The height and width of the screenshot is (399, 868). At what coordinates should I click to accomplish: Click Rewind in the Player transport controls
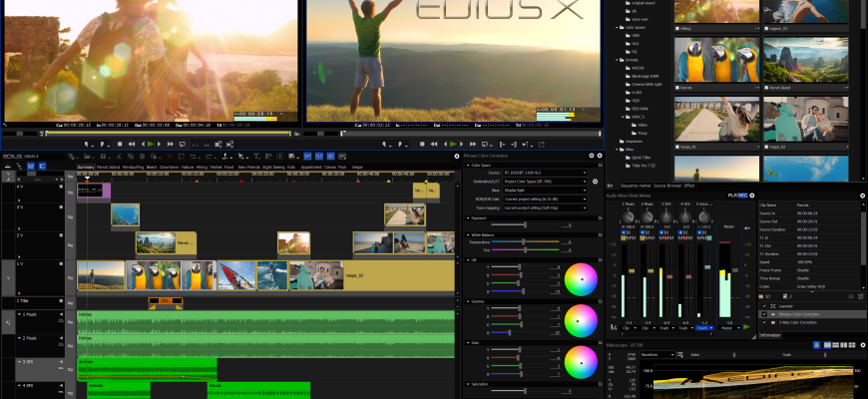tap(132, 144)
